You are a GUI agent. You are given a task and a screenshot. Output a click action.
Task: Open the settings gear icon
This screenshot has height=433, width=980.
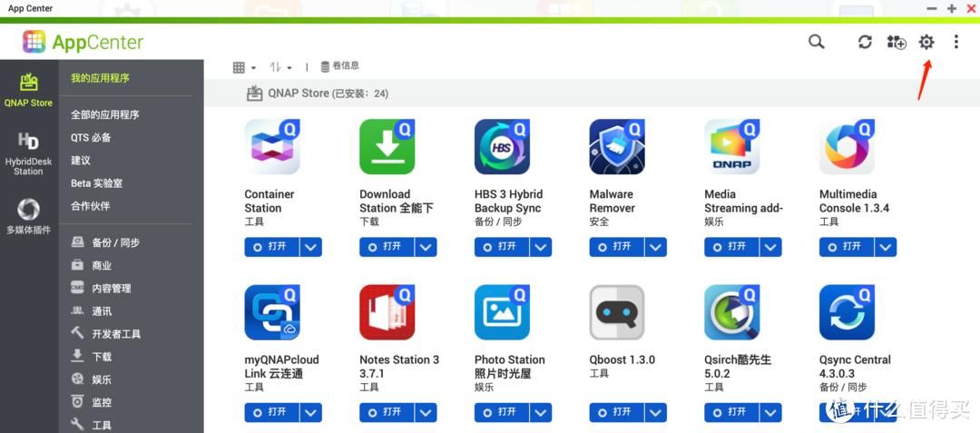click(926, 42)
